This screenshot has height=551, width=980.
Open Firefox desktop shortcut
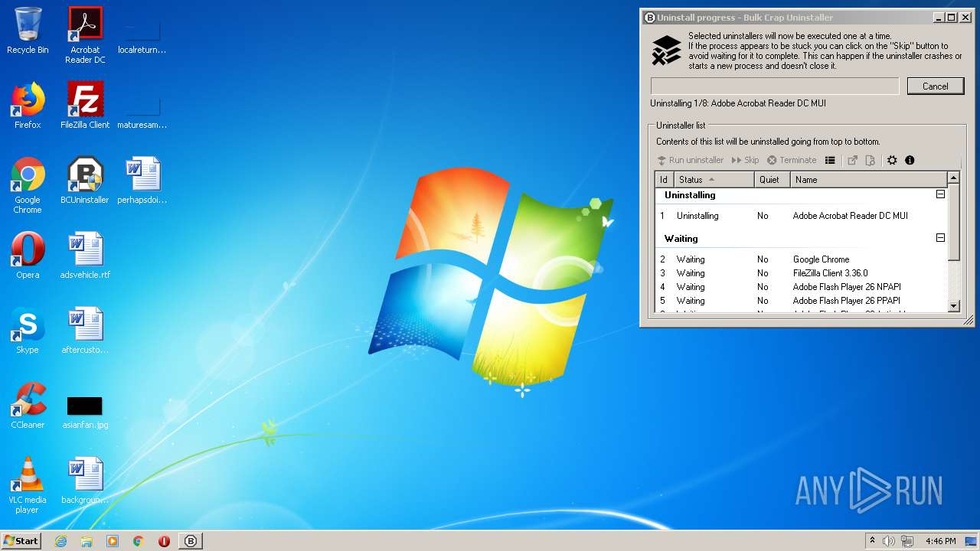point(28,106)
